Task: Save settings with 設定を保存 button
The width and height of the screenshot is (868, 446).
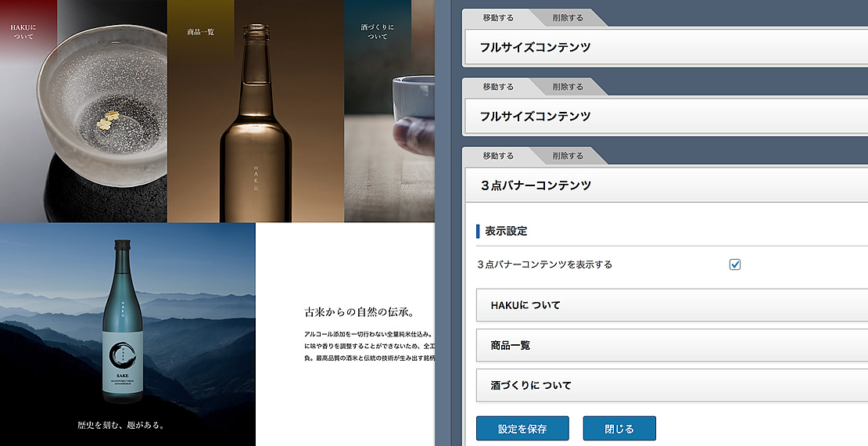Action: (522, 429)
